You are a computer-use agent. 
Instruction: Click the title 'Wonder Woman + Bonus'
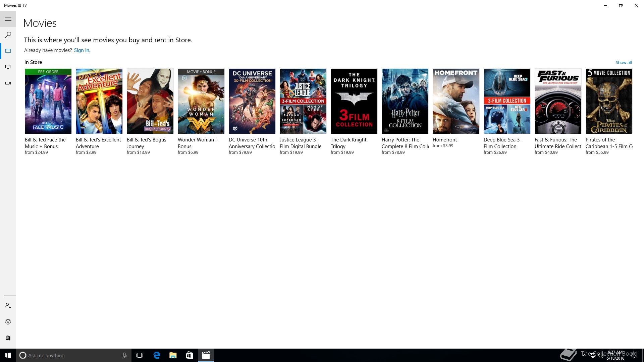198,143
